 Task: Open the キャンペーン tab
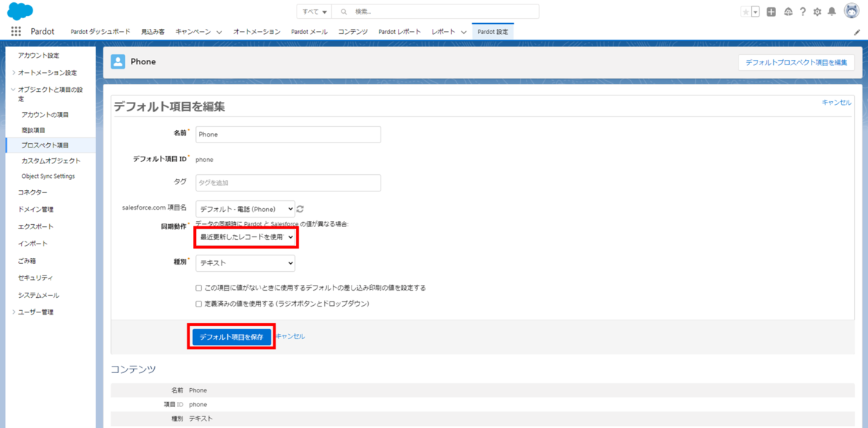click(x=193, y=32)
